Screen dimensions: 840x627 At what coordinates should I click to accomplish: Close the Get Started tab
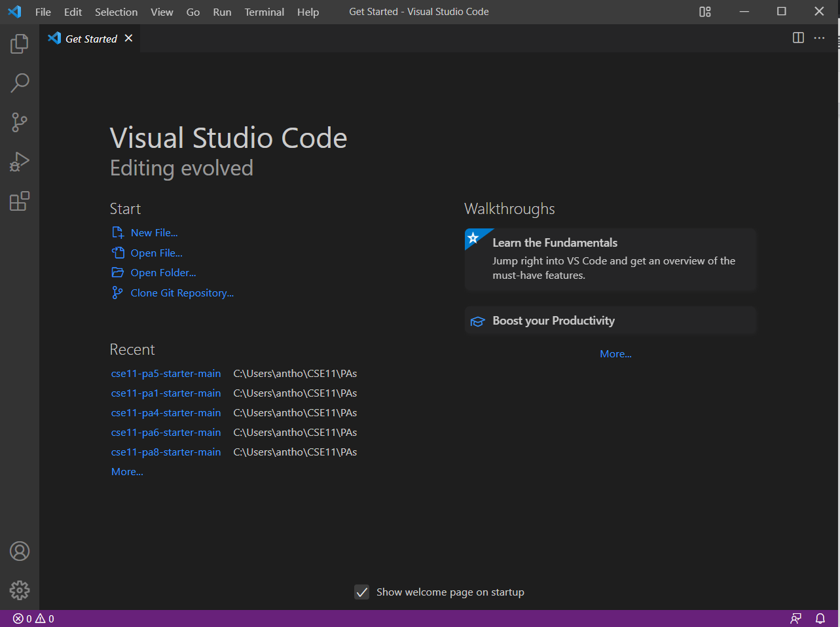tap(128, 38)
